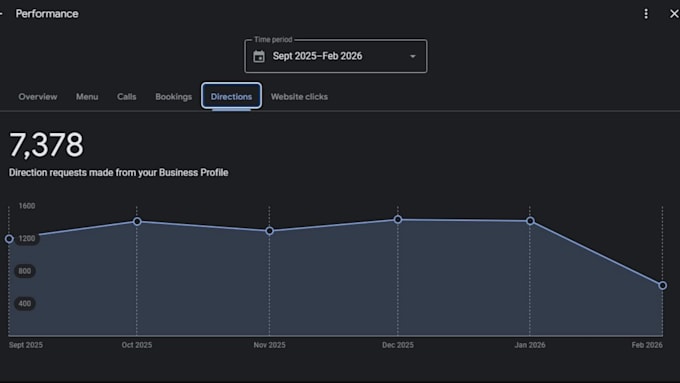Click the Feb 2026 data point
The width and height of the screenshot is (680, 383).
[662, 285]
